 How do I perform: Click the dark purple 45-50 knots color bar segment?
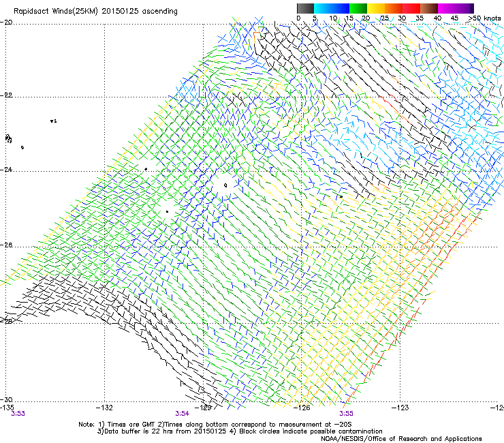464,8
